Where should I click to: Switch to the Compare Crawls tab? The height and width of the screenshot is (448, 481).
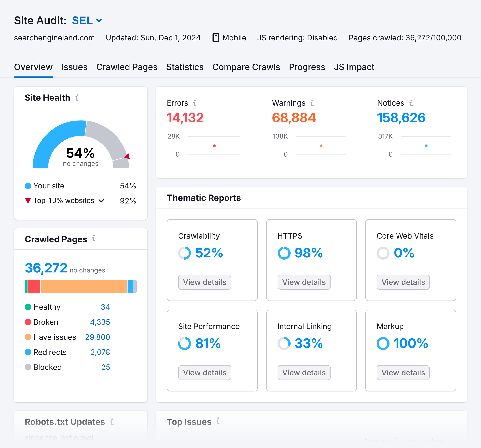246,67
